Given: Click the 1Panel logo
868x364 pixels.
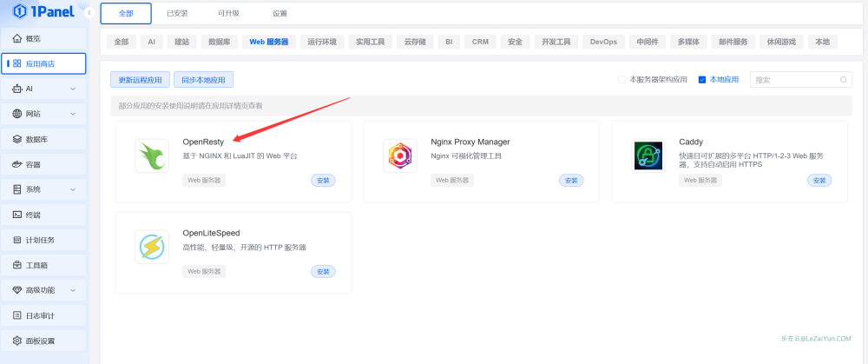Looking at the screenshot, I should coord(44,10).
